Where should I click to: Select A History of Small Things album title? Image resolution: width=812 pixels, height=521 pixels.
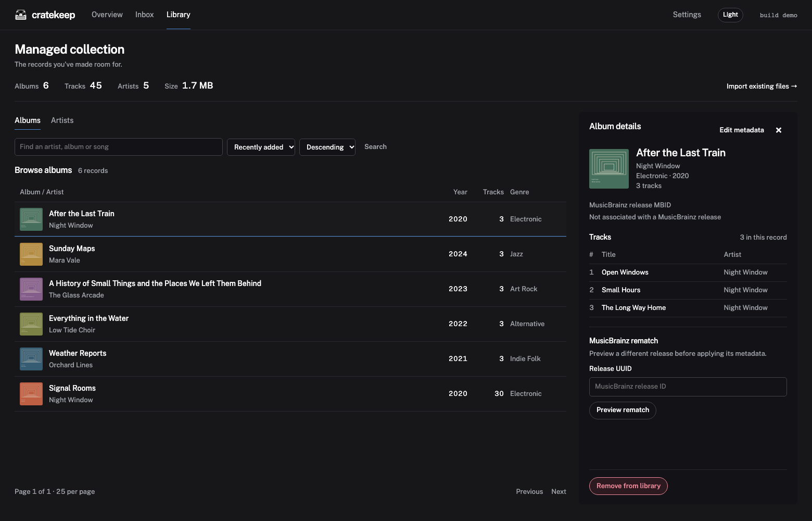[x=155, y=283]
